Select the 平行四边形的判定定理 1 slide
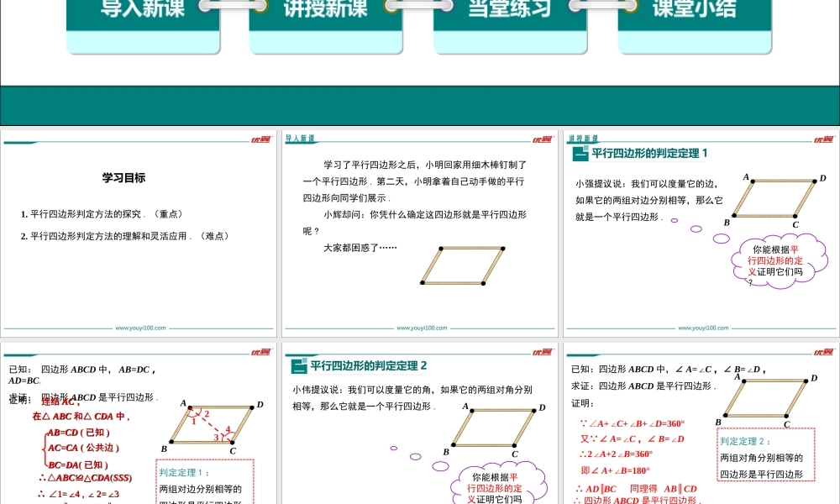Image resolution: width=840 pixels, height=504 pixels. (x=701, y=234)
